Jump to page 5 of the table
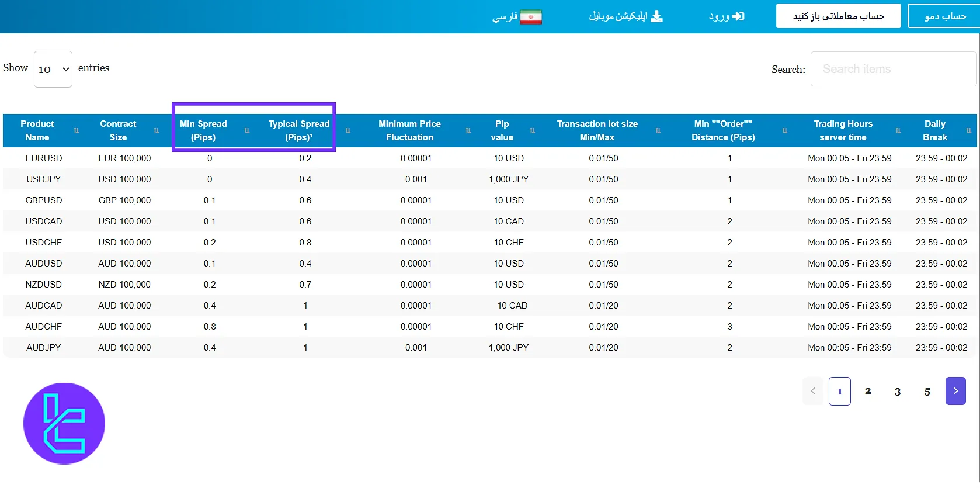The height and width of the screenshot is (488, 980). (x=927, y=392)
